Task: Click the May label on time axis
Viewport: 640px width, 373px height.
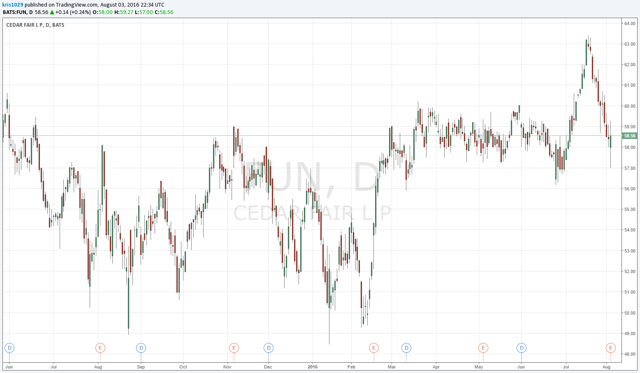Action: click(x=479, y=367)
